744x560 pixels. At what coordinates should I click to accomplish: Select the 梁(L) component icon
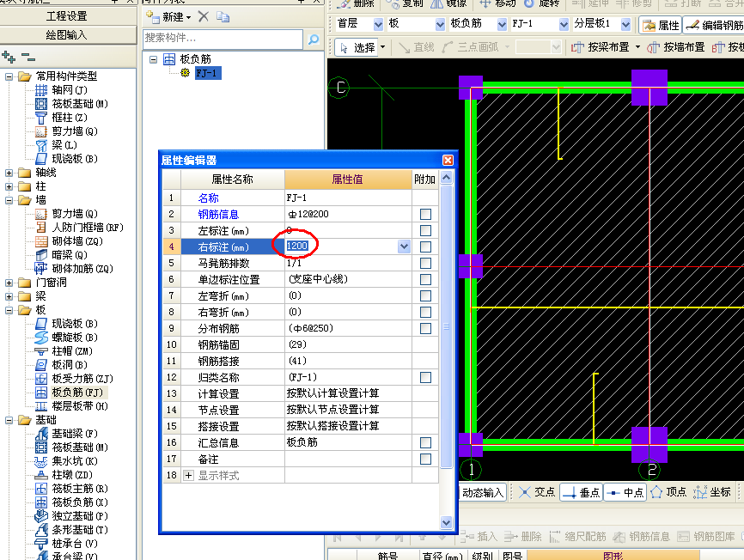(41, 145)
